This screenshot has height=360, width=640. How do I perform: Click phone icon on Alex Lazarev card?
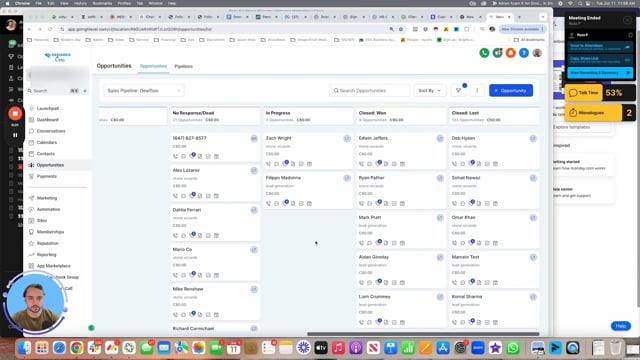tap(175, 196)
